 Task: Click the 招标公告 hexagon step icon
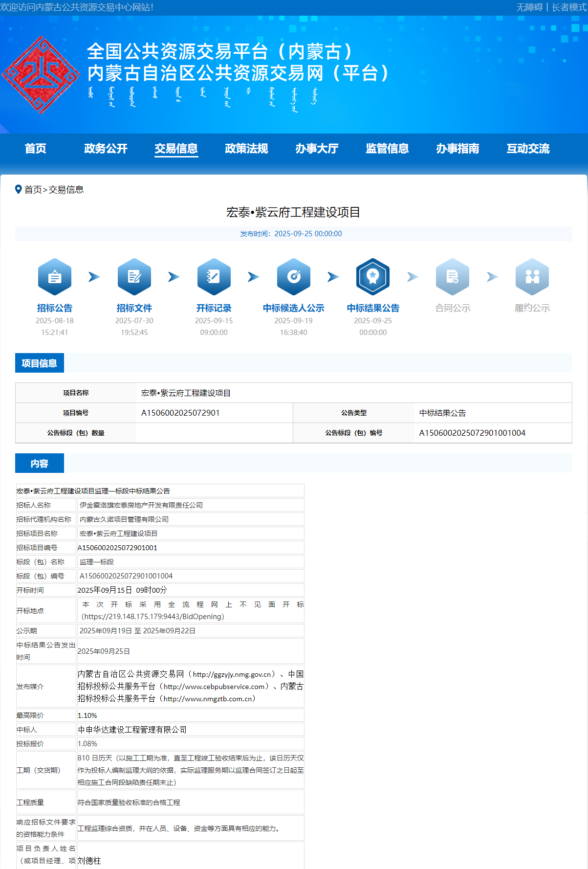55,277
